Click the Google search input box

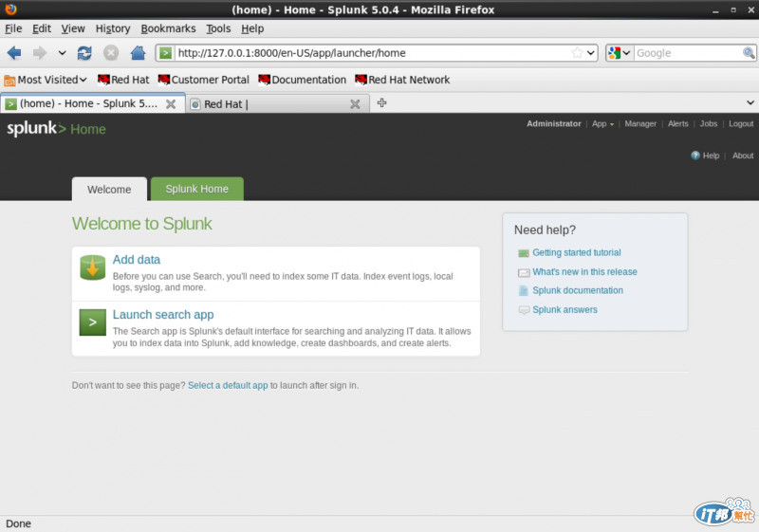(688, 53)
